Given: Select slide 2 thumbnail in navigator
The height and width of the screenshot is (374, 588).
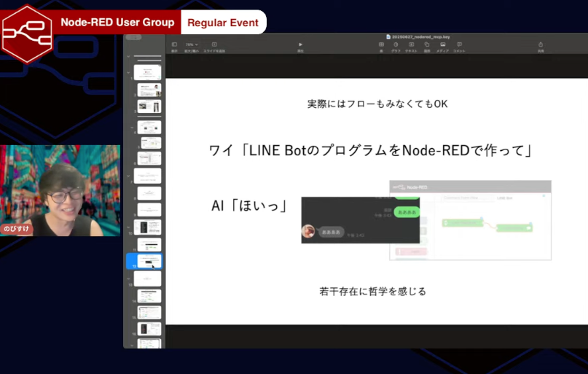Looking at the screenshot, I should pos(149,90).
